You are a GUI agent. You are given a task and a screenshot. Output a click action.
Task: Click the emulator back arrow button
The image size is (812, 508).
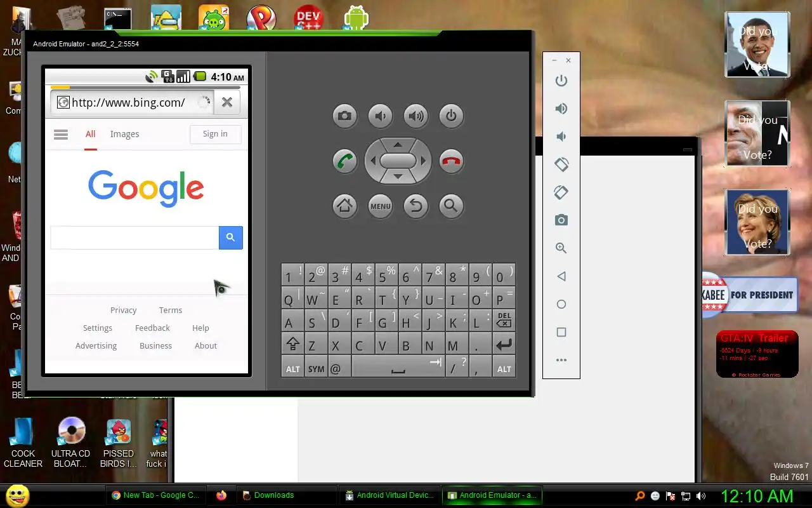click(x=416, y=206)
